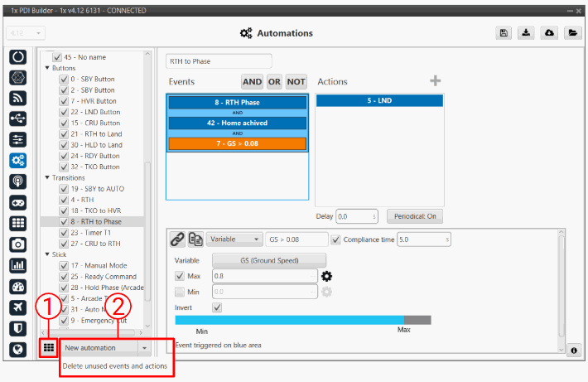Open the camera panel in sidebar
The image size is (588, 382).
[x=17, y=244]
